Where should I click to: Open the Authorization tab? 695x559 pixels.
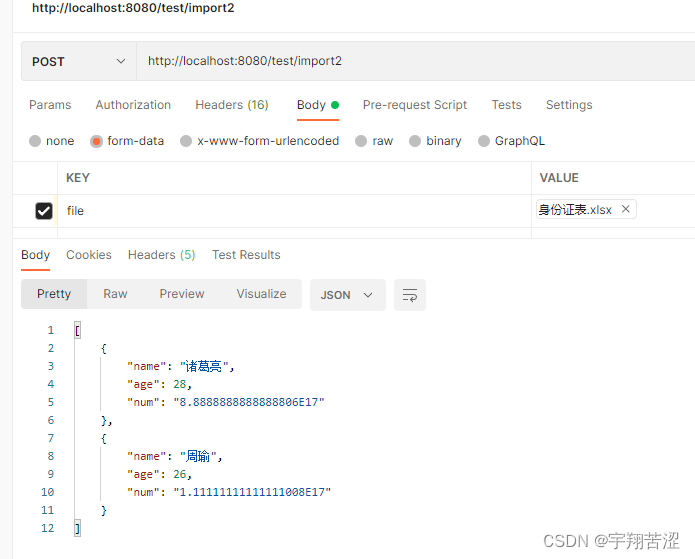(x=133, y=105)
